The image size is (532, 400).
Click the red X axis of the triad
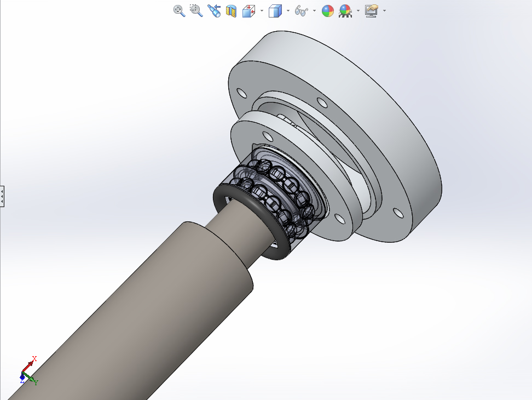pyautogui.click(x=30, y=364)
